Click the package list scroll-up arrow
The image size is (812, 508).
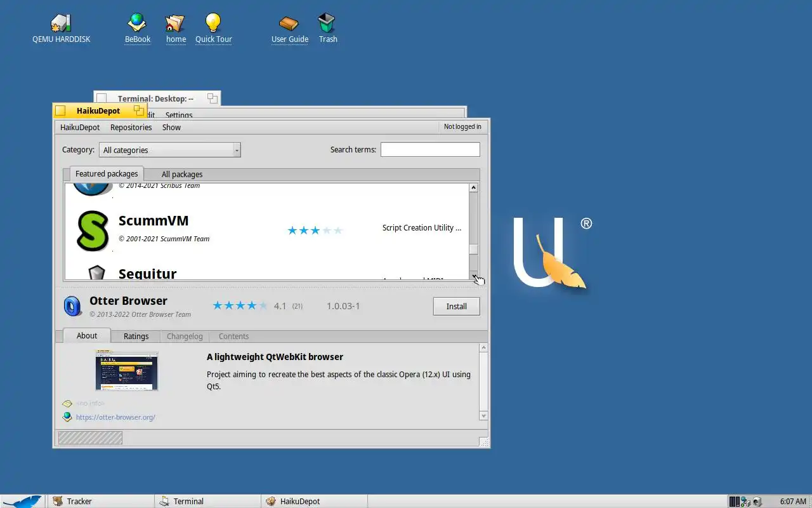pyautogui.click(x=474, y=187)
